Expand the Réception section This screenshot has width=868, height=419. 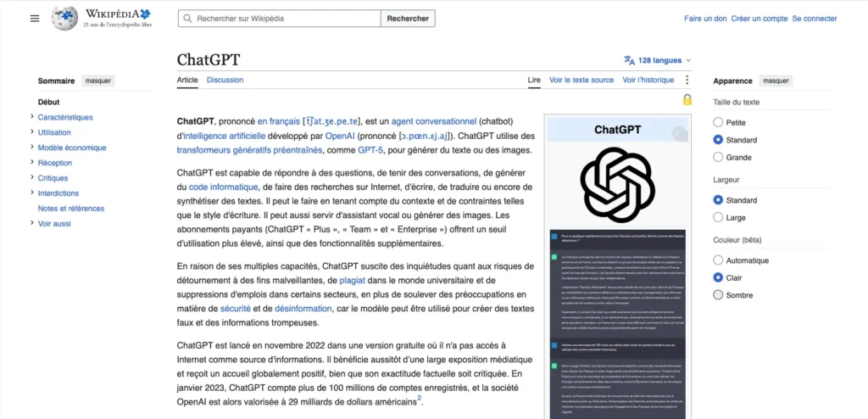click(32, 163)
